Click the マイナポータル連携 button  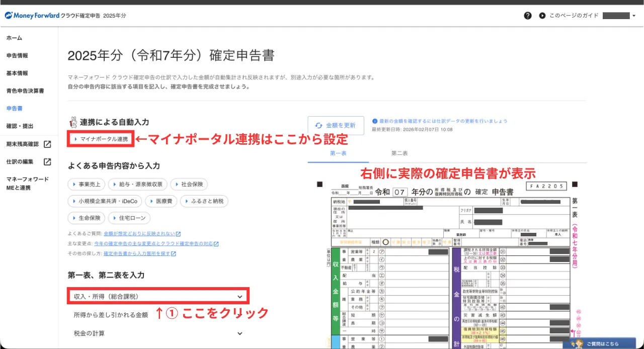101,139
